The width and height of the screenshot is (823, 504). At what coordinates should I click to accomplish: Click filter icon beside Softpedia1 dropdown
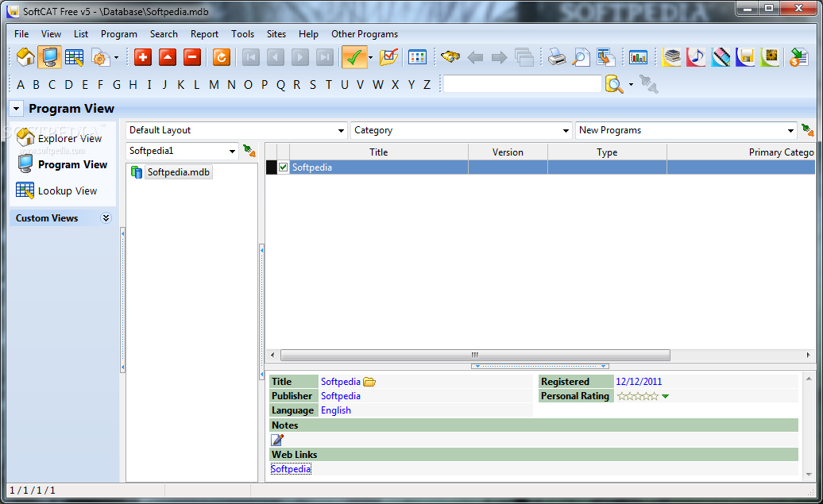click(249, 151)
